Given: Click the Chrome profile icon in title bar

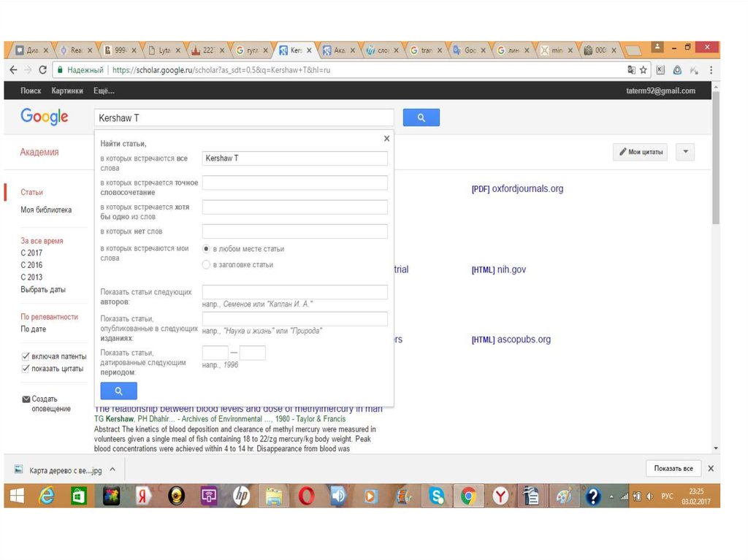Looking at the screenshot, I should coord(657,47).
